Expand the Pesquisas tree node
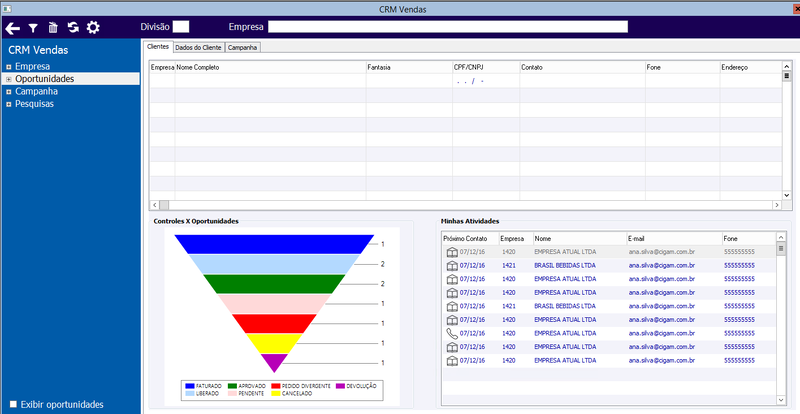 tap(9, 104)
